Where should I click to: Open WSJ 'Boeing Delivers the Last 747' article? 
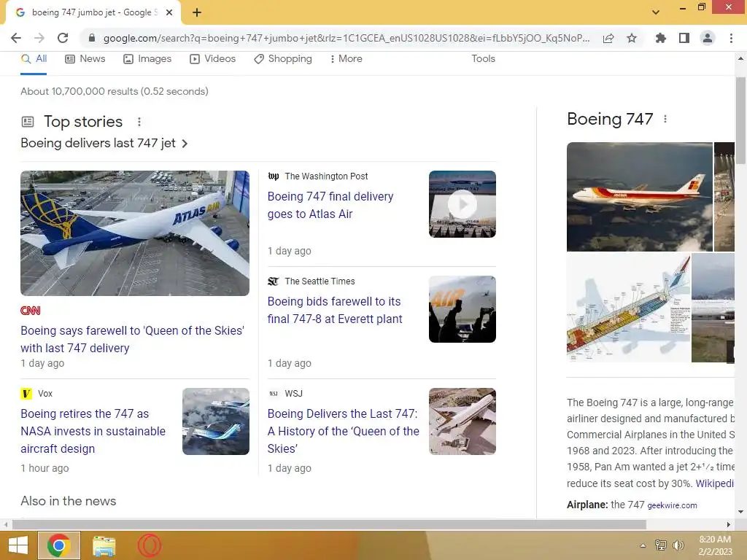pyautogui.click(x=343, y=431)
